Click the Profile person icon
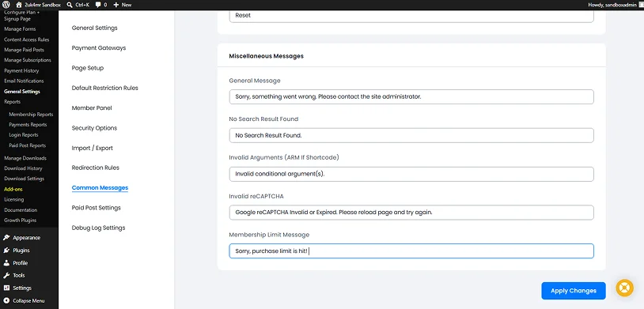Image resolution: width=644 pixels, height=309 pixels. click(6, 263)
